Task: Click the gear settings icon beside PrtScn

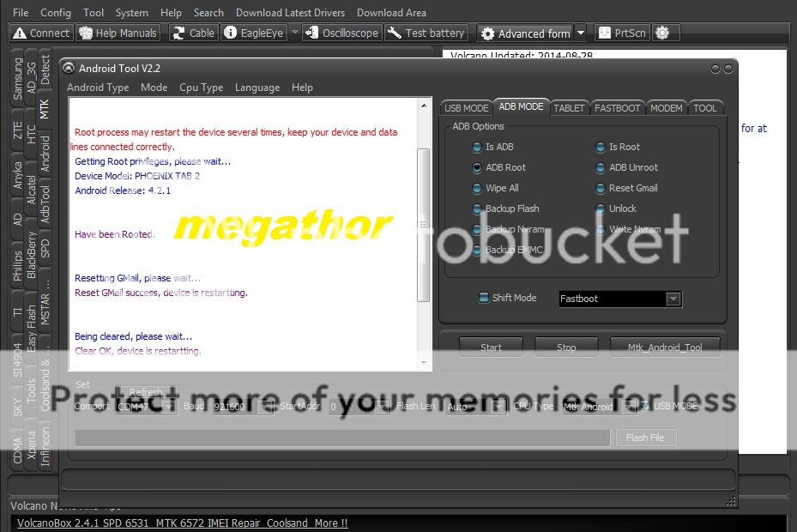Action: coord(662,33)
